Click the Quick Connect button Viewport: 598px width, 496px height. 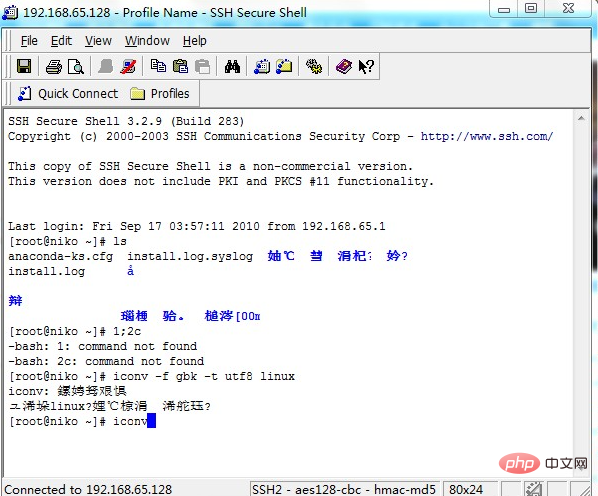point(68,93)
